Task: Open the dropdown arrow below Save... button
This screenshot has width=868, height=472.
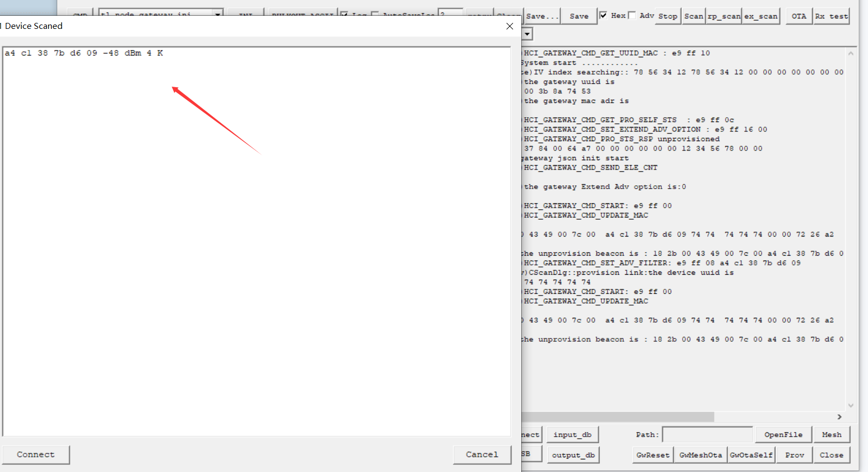Action: coord(527,34)
